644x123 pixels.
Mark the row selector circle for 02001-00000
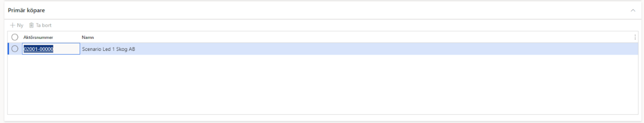(x=15, y=48)
